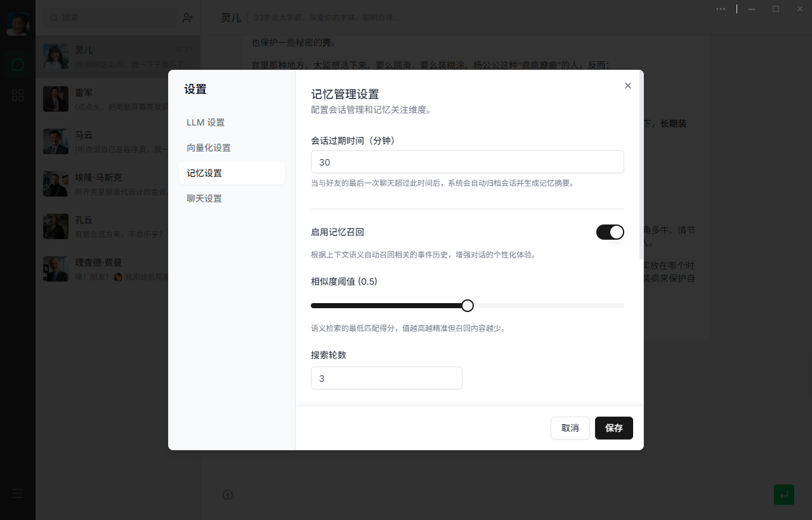Click the brain icon near the message input
The width and height of the screenshot is (812, 520).
(228, 495)
